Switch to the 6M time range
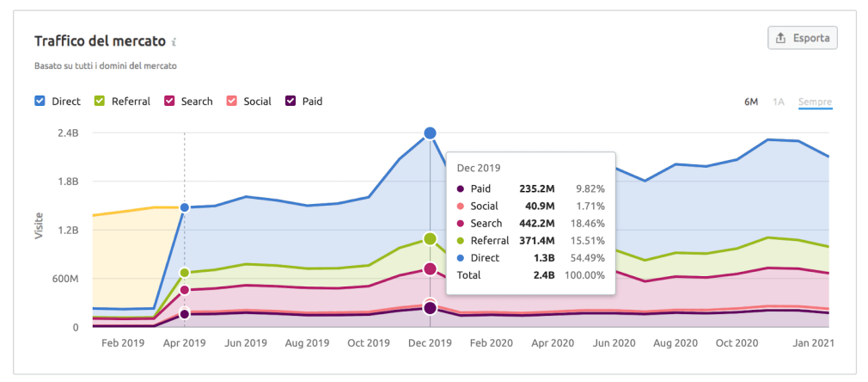 click(x=750, y=102)
